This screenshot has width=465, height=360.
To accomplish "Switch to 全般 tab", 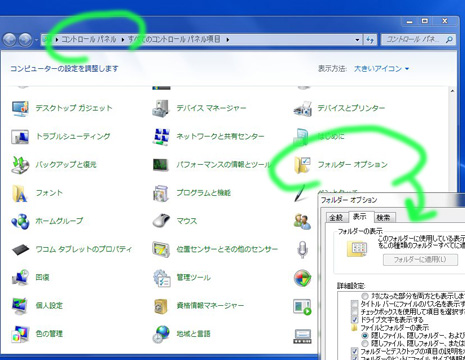I will pyautogui.click(x=336, y=218).
